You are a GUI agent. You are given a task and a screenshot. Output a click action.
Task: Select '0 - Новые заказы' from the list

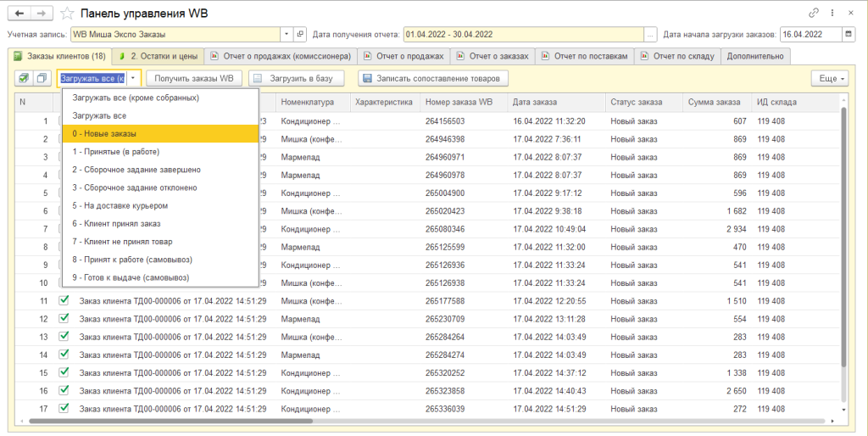tap(160, 133)
